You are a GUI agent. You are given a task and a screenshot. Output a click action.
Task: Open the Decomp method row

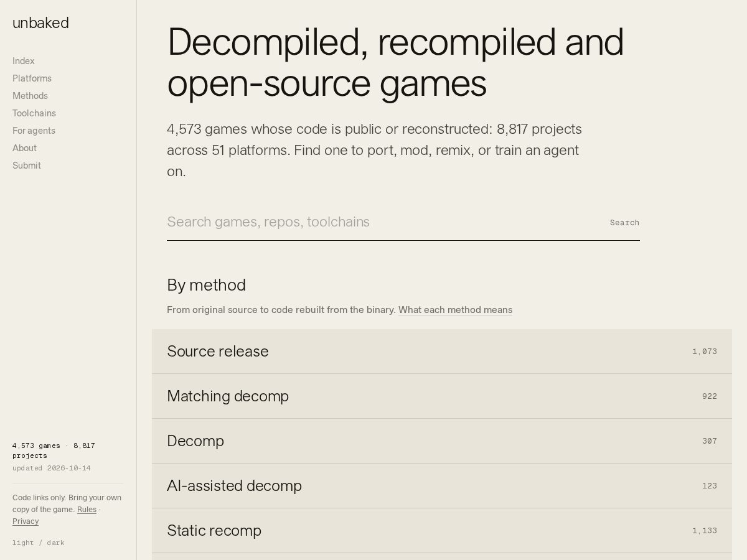tap(442, 441)
